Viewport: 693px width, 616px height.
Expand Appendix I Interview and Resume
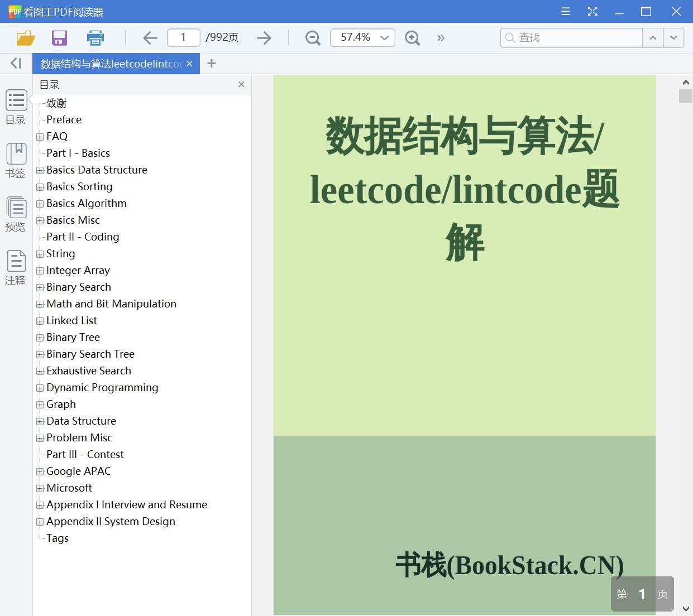[x=40, y=505]
